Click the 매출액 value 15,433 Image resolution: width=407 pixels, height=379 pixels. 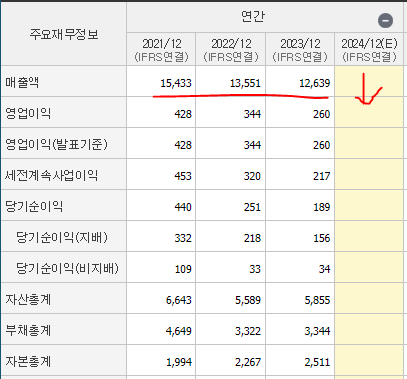(x=176, y=83)
